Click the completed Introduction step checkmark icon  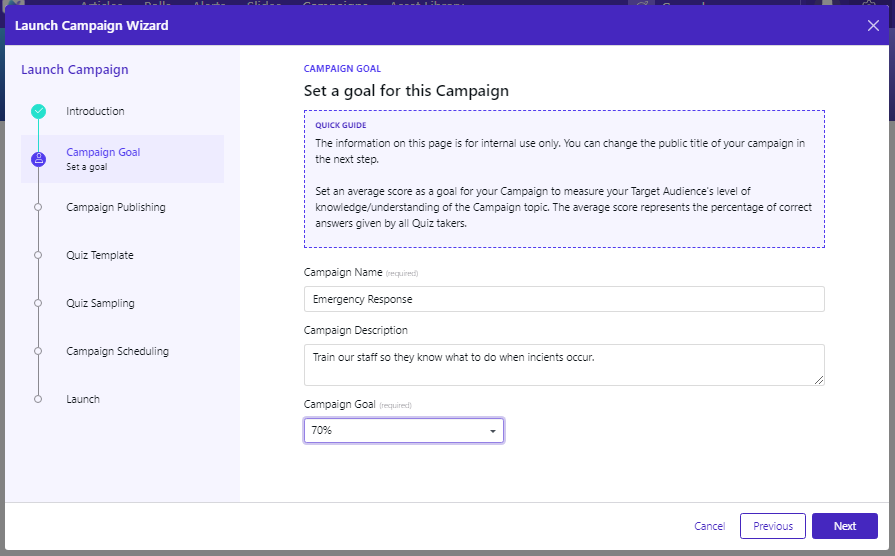[38, 111]
